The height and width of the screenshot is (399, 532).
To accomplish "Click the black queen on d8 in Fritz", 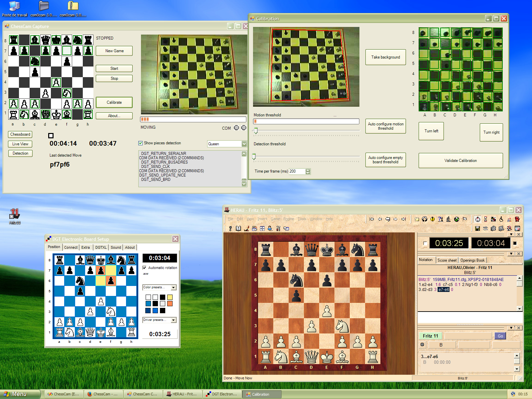I will (x=312, y=249).
